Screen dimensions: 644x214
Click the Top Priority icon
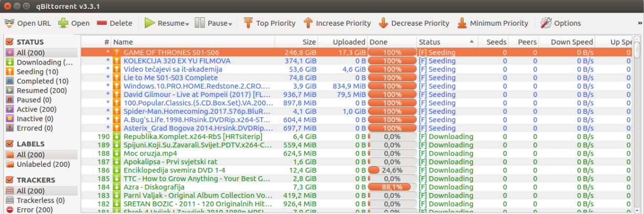248,23
